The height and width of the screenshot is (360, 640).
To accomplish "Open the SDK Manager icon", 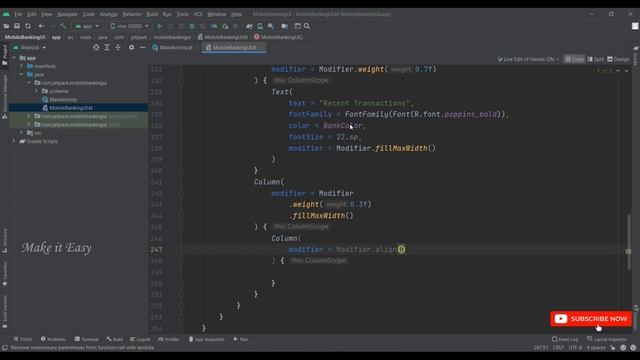I will (x=271, y=26).
